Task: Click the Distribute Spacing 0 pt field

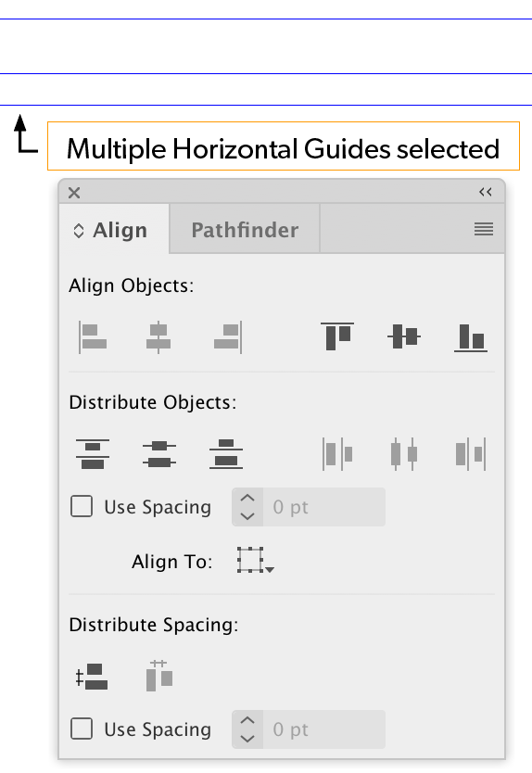Action: tap(324, 729)
